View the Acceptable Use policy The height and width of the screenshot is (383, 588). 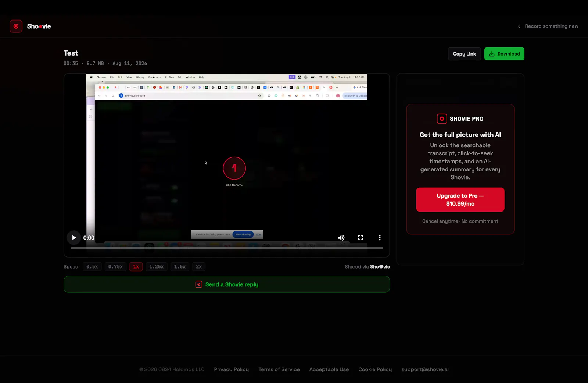(x=329, y=369)
